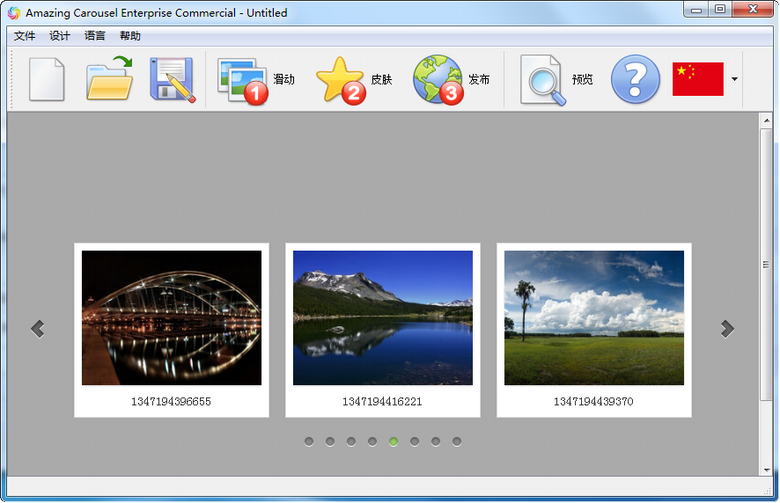Open step 1 滑动 slides icon
The height and width of the screenshot is (503, 780).
pyautogui.click(x=243, y=80)
